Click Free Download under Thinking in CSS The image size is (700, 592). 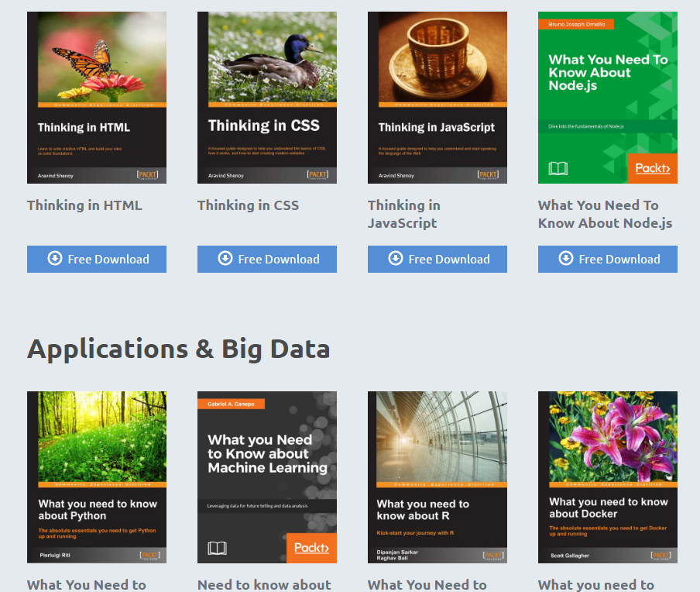pyautogui.click(x=266, y=259)
